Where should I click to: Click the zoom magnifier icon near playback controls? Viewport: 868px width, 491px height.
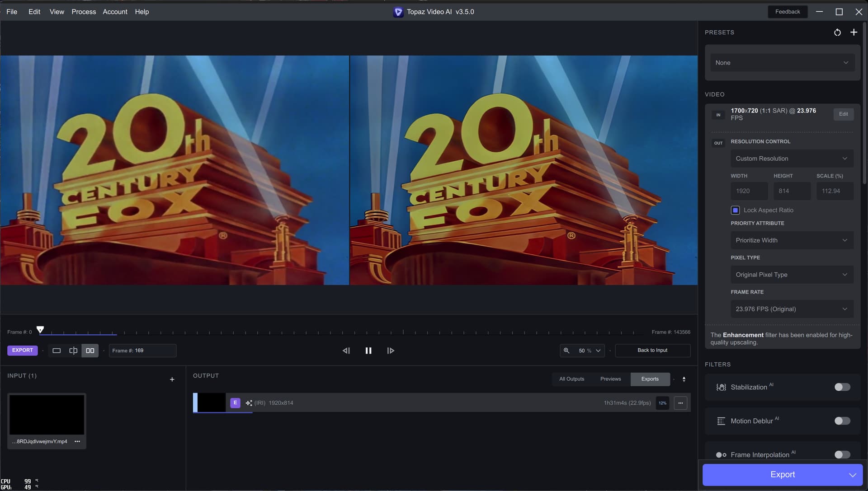tap(567, 351)
